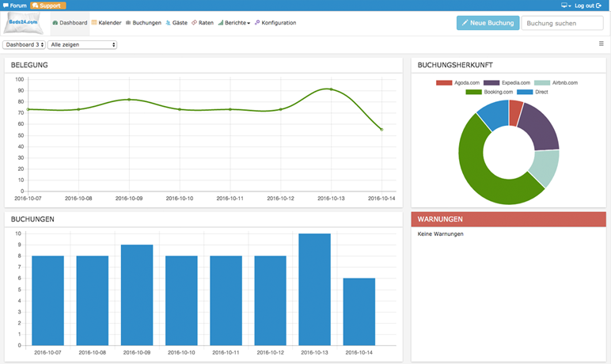
Task: Open the Gäste menu item
Action: click(176, 23)
